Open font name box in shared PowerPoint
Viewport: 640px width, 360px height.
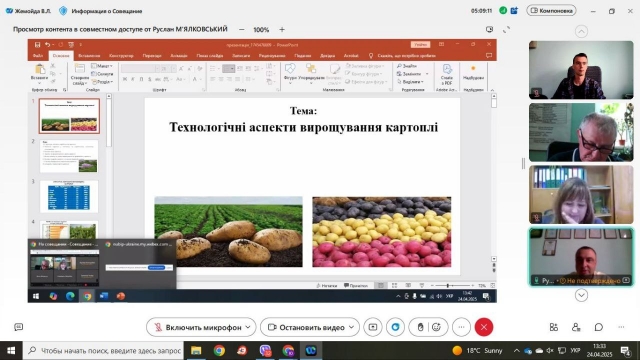pyautogui.click(x=140, y=69)
